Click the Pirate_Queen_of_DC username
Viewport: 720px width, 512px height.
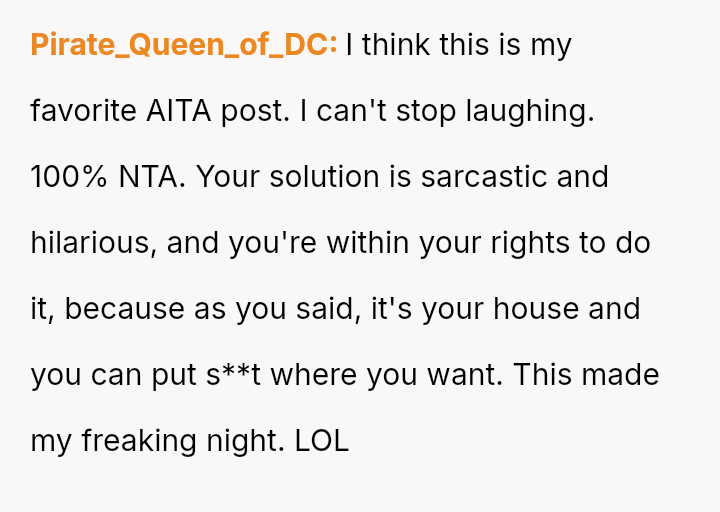coord(184,45)
